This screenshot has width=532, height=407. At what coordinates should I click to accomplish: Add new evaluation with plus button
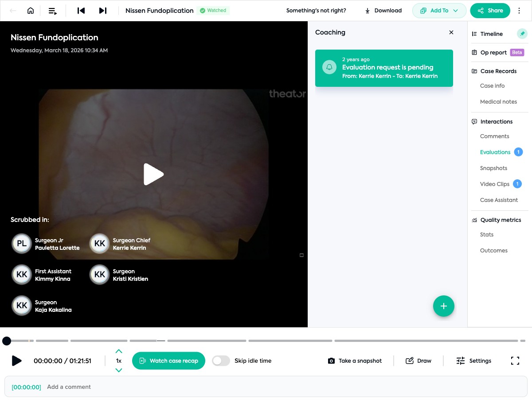click(x=443, y=306)
